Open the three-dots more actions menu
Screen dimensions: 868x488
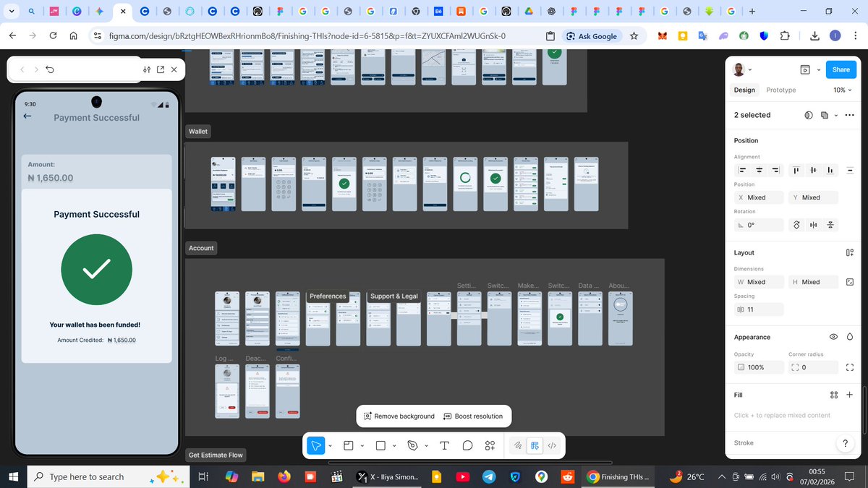(849, 115)
